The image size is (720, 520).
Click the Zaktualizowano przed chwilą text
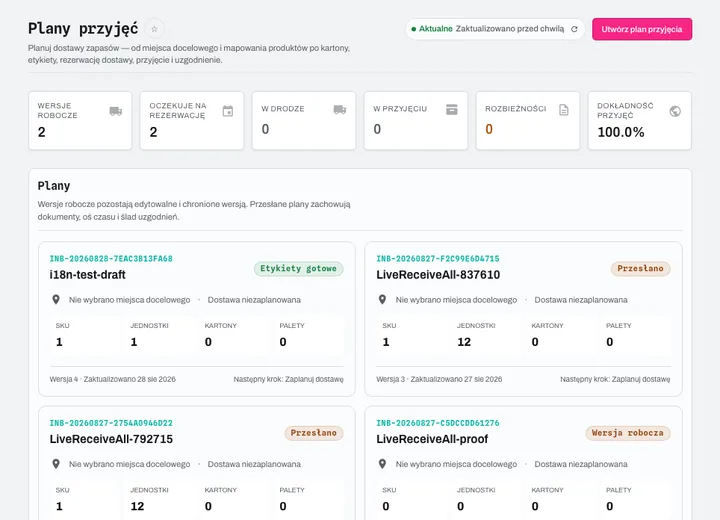tap(510, 29)
